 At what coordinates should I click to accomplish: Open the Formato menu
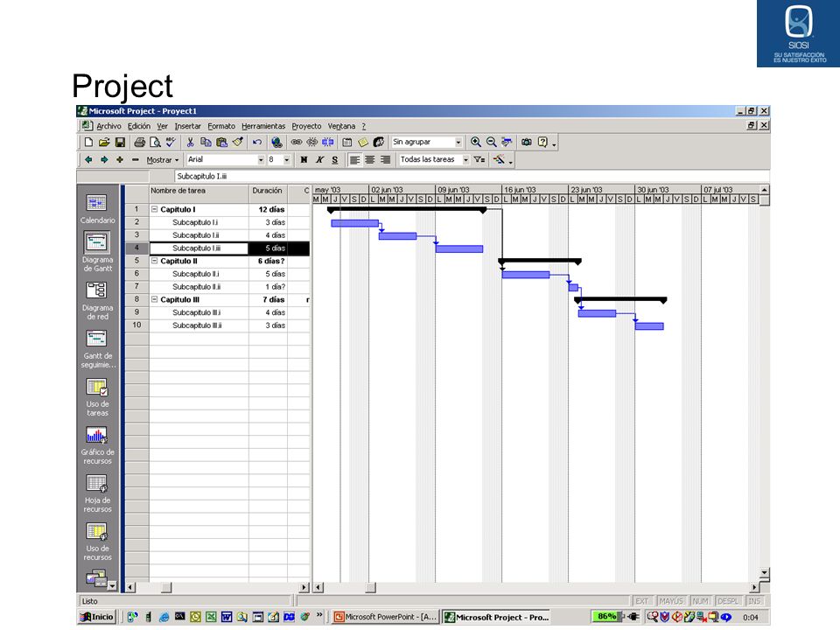click(x=221, y=126)
